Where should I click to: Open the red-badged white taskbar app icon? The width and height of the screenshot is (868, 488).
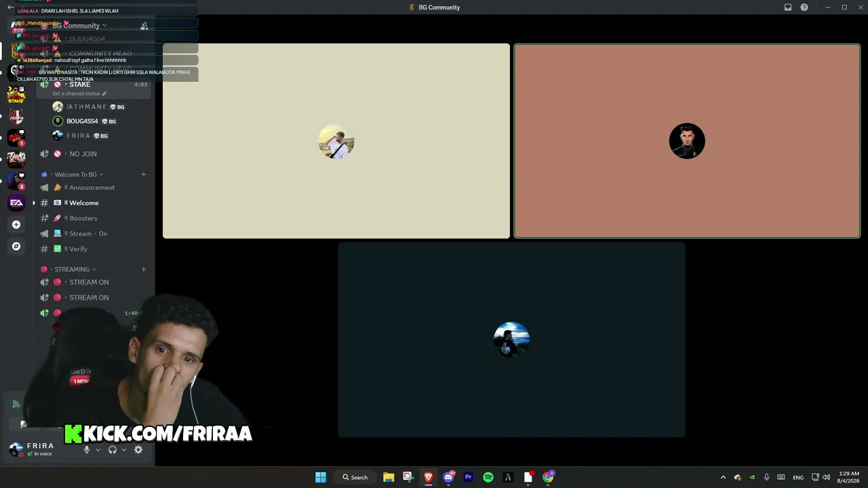528,477
